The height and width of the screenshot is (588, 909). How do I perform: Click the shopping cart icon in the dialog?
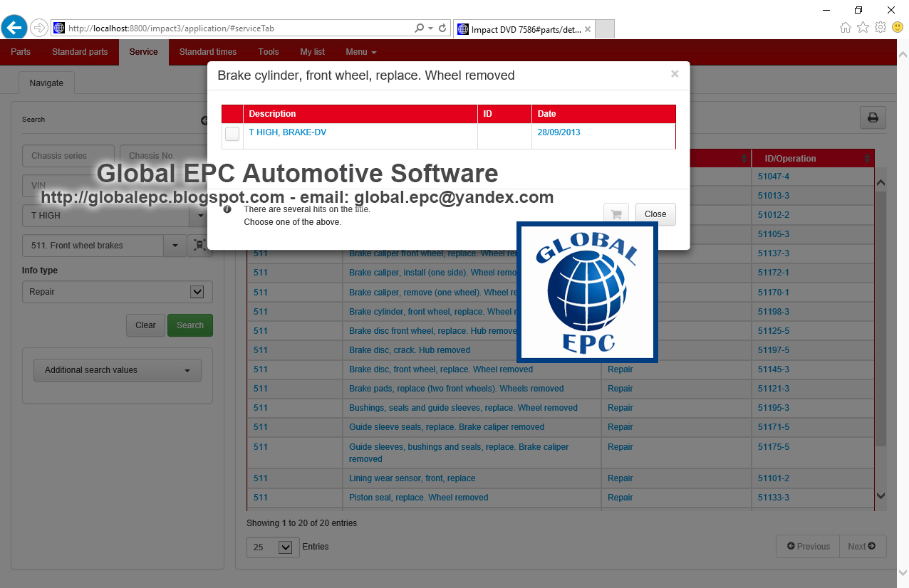615,214
